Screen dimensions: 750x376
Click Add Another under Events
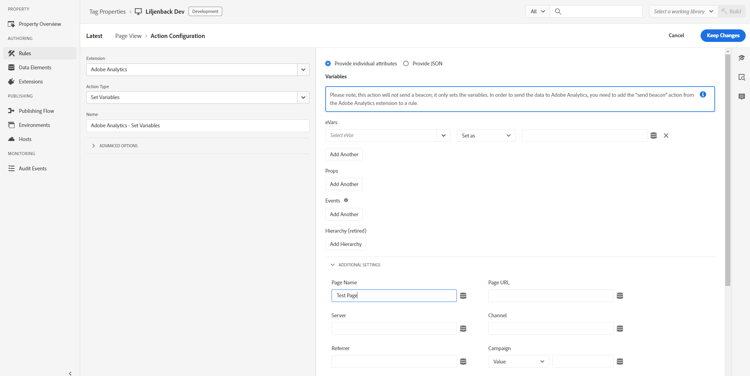tap(344, 214)
